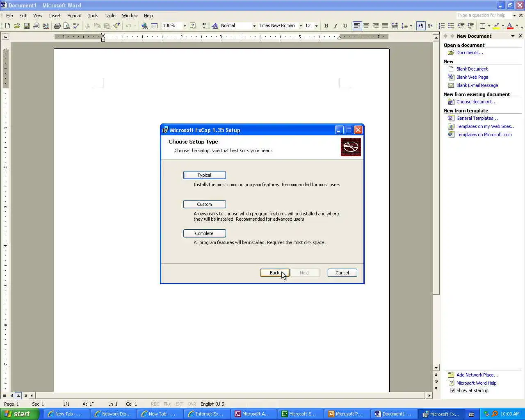
Task: Click the Line Spacing icon
Action: coord(404,26)
